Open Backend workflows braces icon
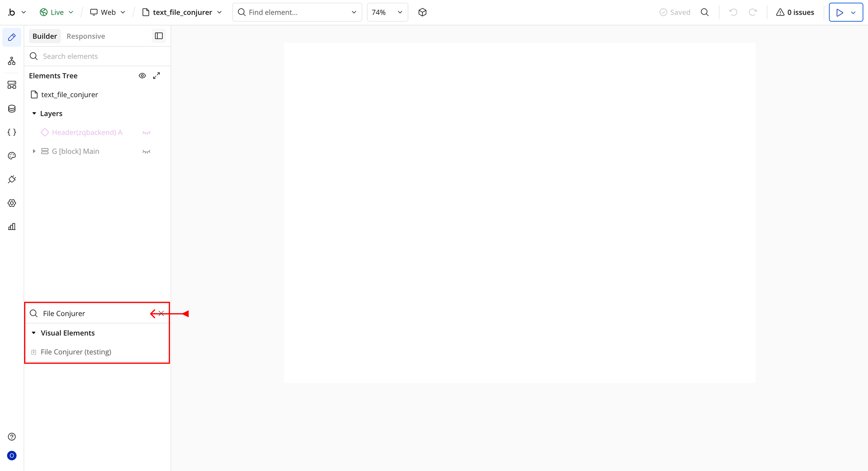Screen dimensions: 868x471 [x=12, y=132]
